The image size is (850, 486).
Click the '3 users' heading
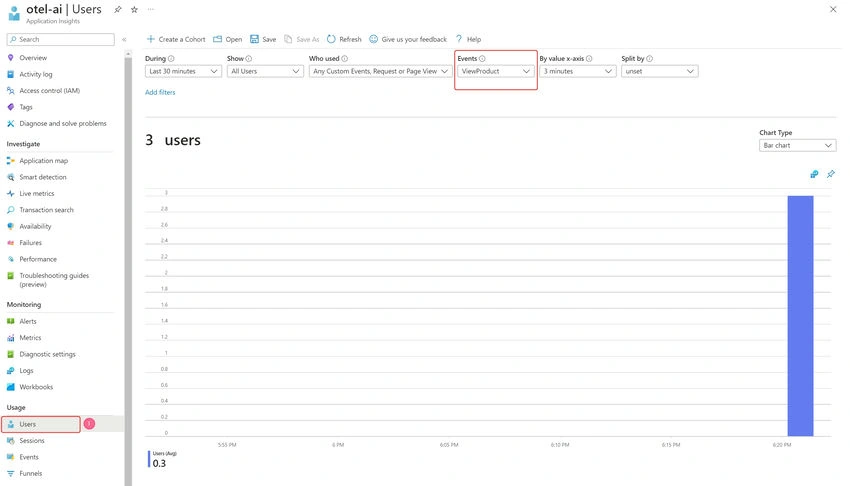coord(173,140)
